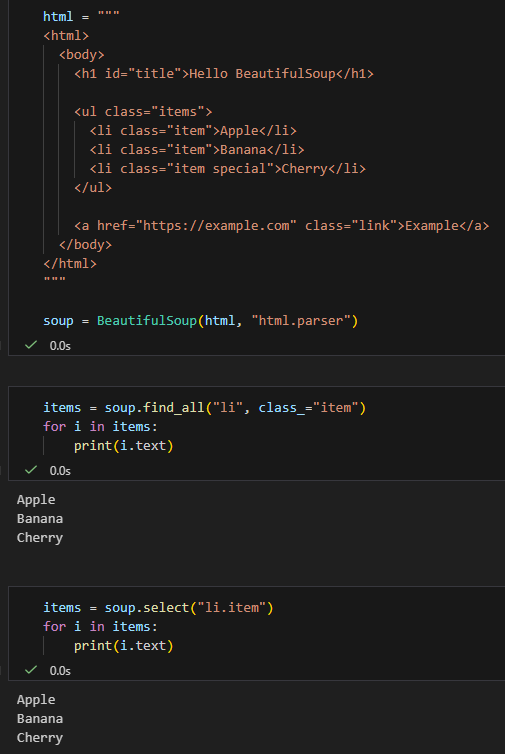This screenshot has width=505, height=754.
Task: Click Apple in the first output
Action: (36, 500)
